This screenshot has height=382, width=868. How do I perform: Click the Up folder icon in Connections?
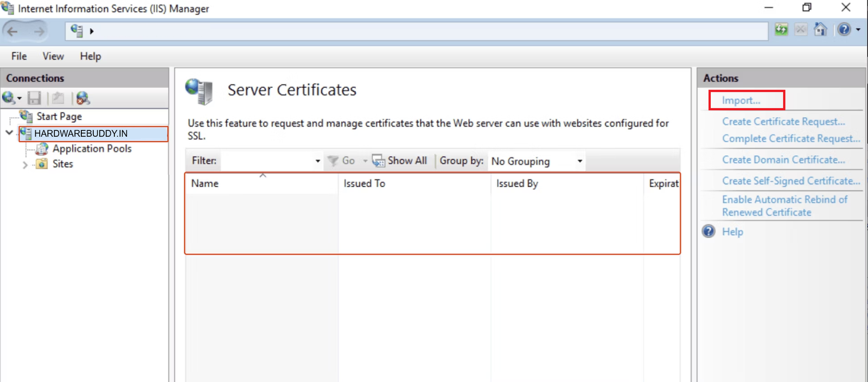58,98
